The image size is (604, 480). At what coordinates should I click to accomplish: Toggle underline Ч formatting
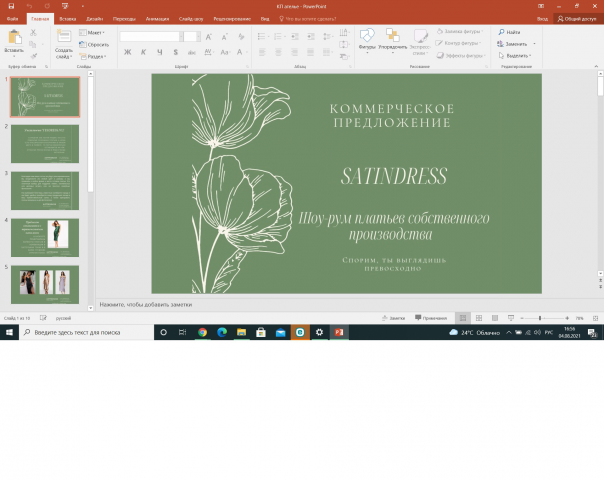click(x=159, y=52)
